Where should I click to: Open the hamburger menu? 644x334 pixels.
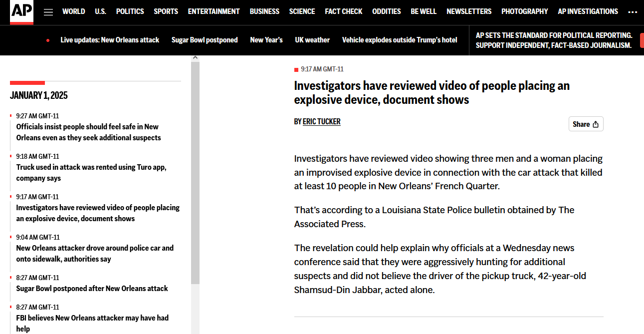[x=48, y=12]
